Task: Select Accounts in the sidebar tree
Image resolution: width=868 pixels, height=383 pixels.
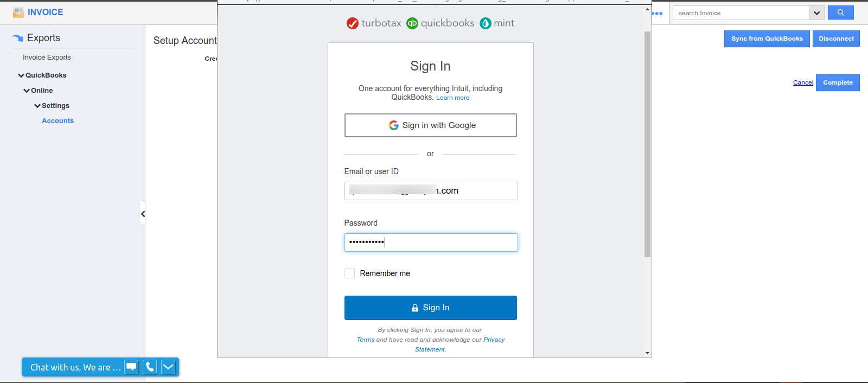Action: pyautogui.click(x=58, y=121)
